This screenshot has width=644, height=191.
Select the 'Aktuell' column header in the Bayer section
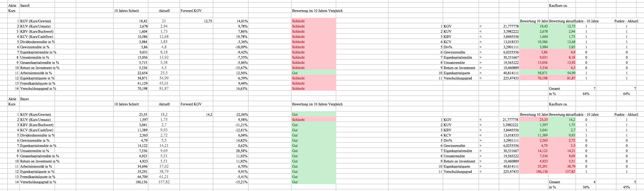164,104
